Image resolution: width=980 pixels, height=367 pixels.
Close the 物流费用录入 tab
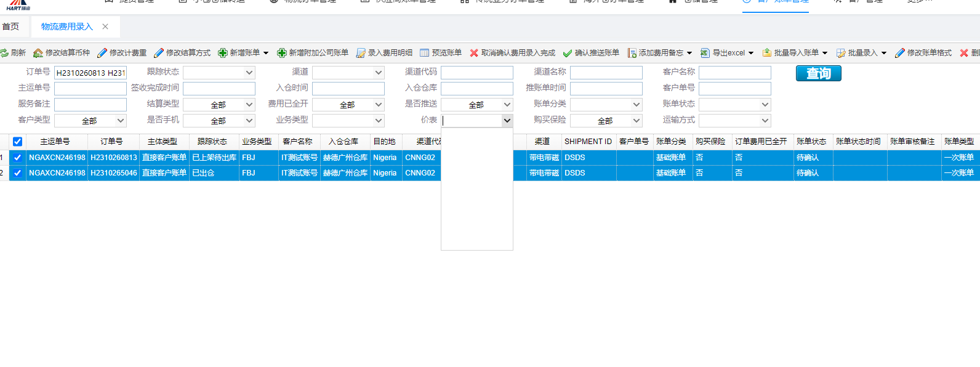point(105,26)
